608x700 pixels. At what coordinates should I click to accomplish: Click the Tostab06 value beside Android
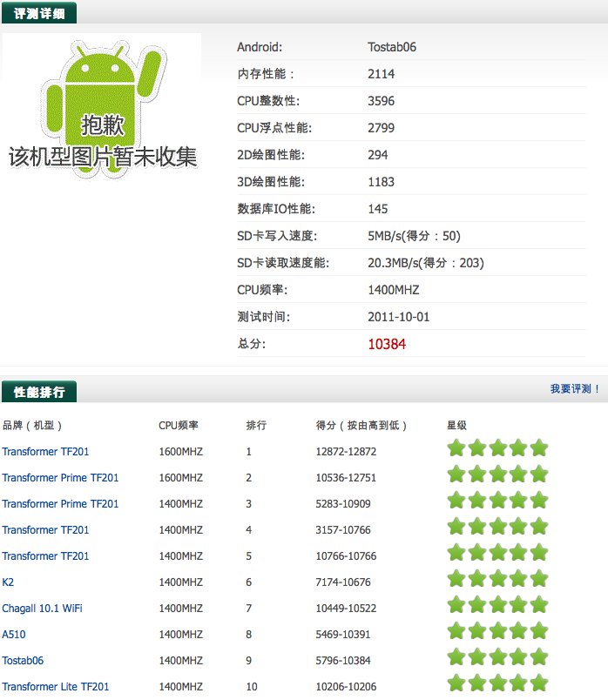pyautogui.click(x=392, y=47)
